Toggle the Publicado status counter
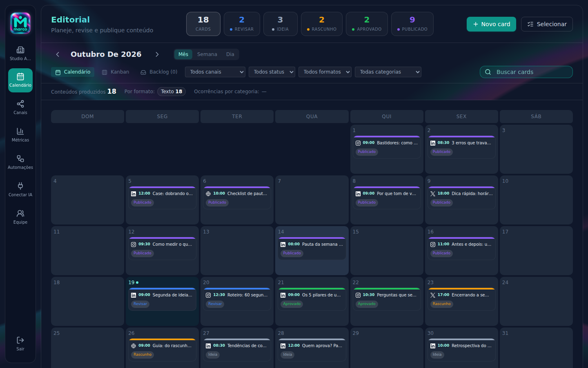The image size is (588, 368). pyautogui.click(x=412, y=24)
